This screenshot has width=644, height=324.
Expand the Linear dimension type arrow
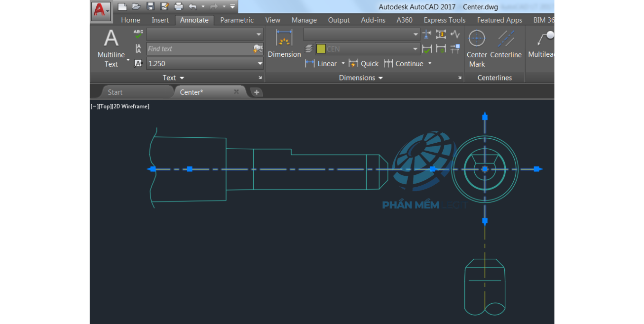(x=343, y=63)
